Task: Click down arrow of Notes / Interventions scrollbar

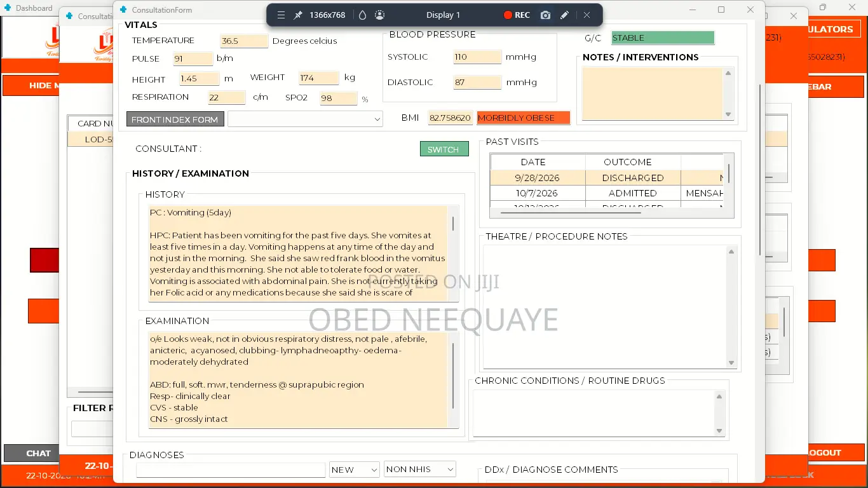Action: 728,114
